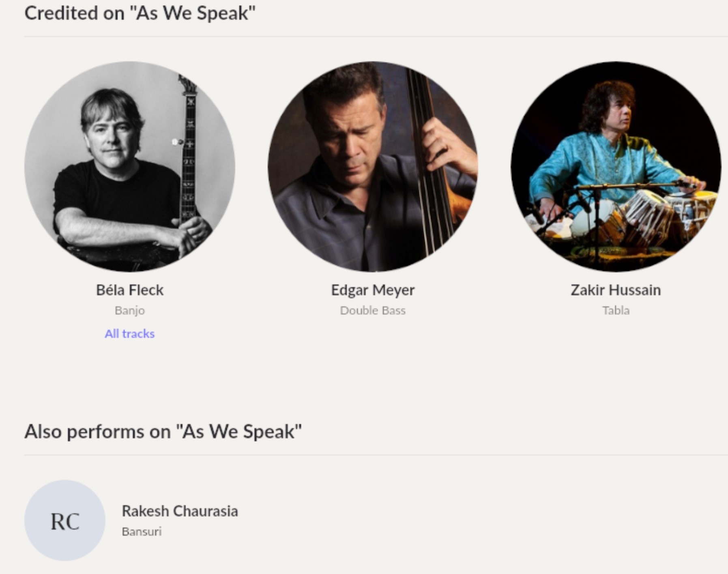Click the divider line under Also performs heading

click(365, 455)
